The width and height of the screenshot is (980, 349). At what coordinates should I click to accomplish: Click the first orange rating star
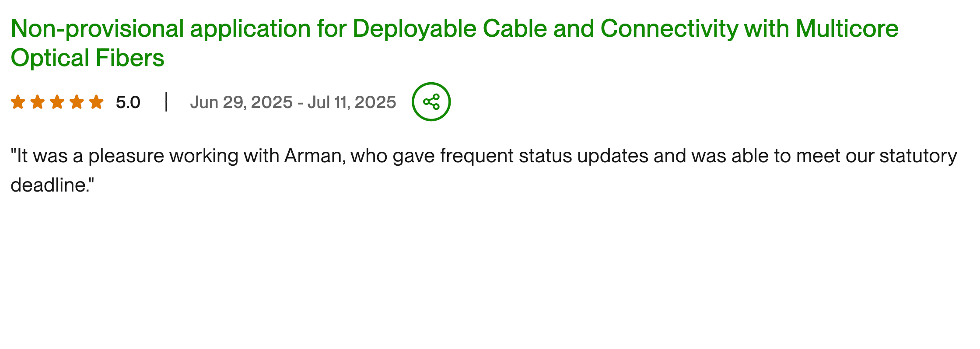(x=18, y=102)
